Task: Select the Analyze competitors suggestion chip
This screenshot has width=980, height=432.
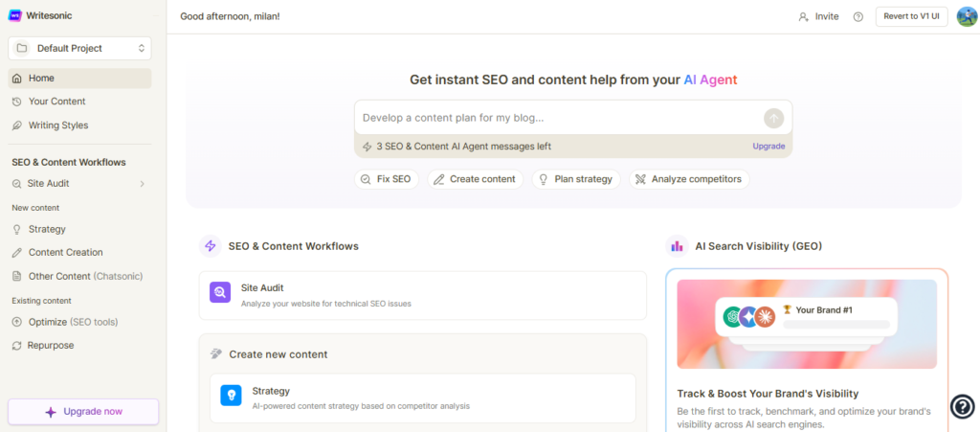Action: (x=689, y=179)
